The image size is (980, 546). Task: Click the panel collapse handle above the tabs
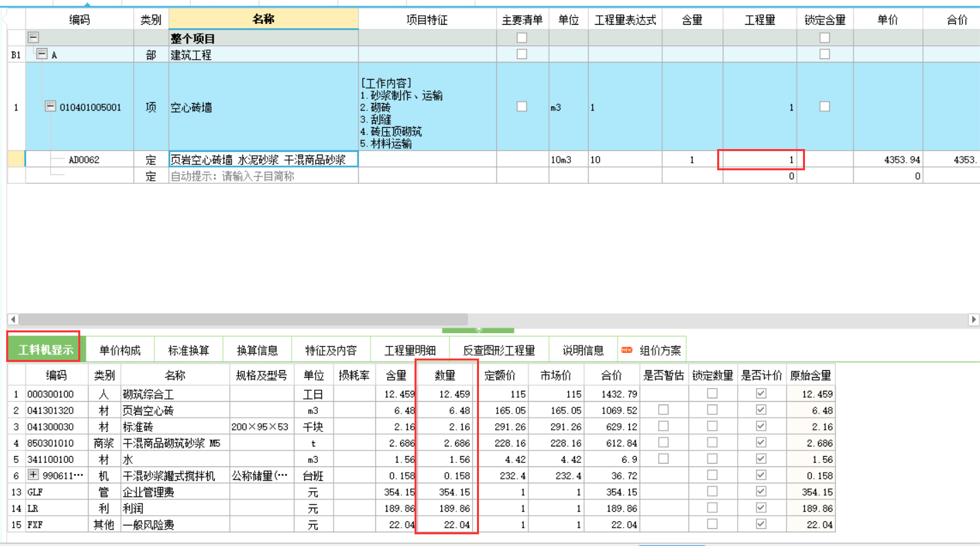[x=478, y=330]
